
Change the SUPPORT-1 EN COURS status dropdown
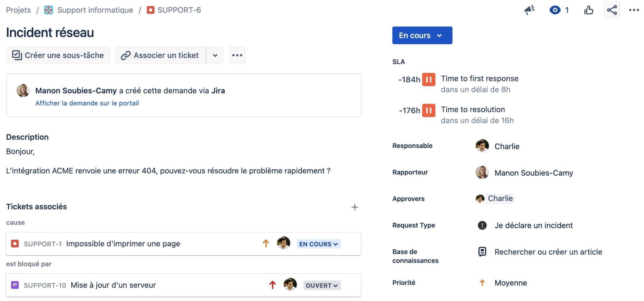pos(319,244)
